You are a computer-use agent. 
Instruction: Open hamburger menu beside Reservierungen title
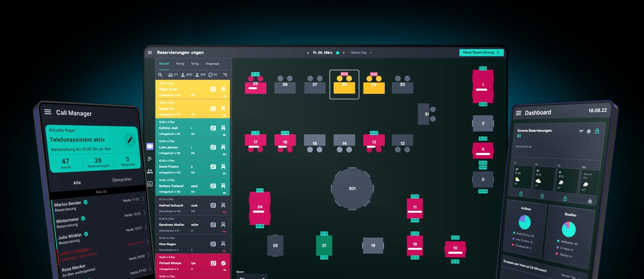(150, 53)
